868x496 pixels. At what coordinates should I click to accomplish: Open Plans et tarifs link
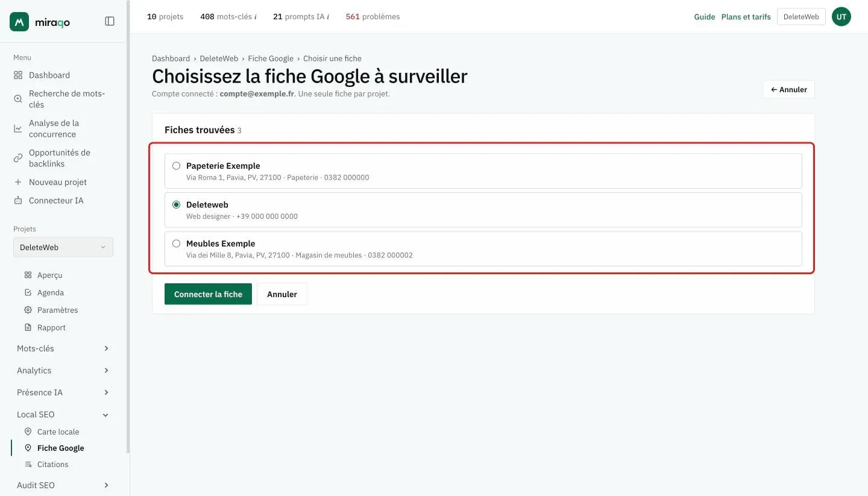[746, 17]
